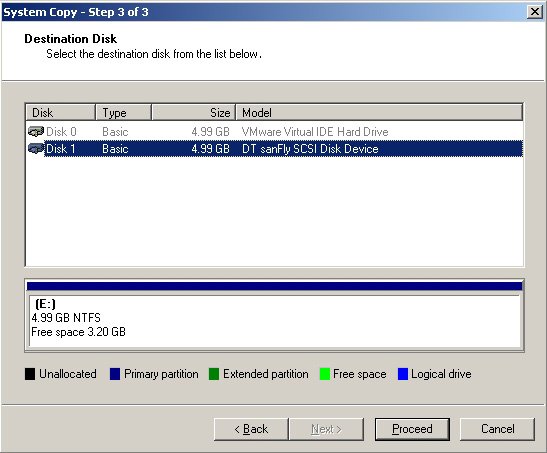547x453 pixels.
Task: Click the Proceed button
Action: tap(412, 429)
